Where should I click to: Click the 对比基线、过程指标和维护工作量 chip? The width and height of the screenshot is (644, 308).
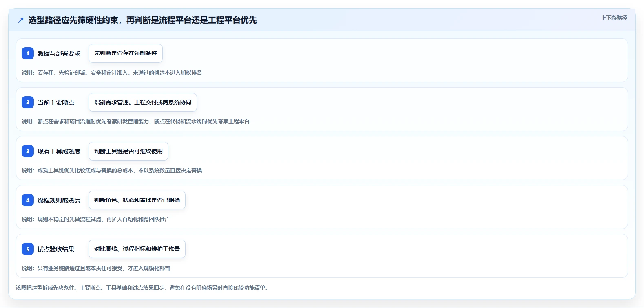pyautogui.click(x=137, y=249)
